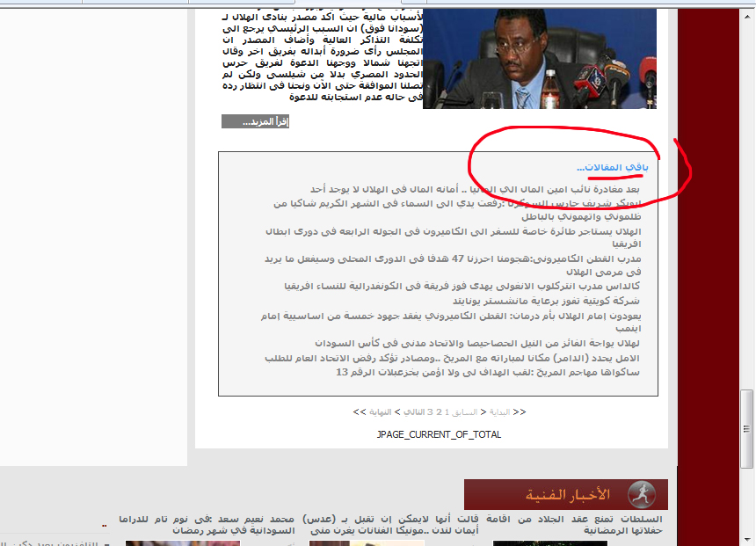The height and width of the screenshot is (546, 756).
Task: Click the press conference photo thumbnail
Action: [x=540, y=59]
